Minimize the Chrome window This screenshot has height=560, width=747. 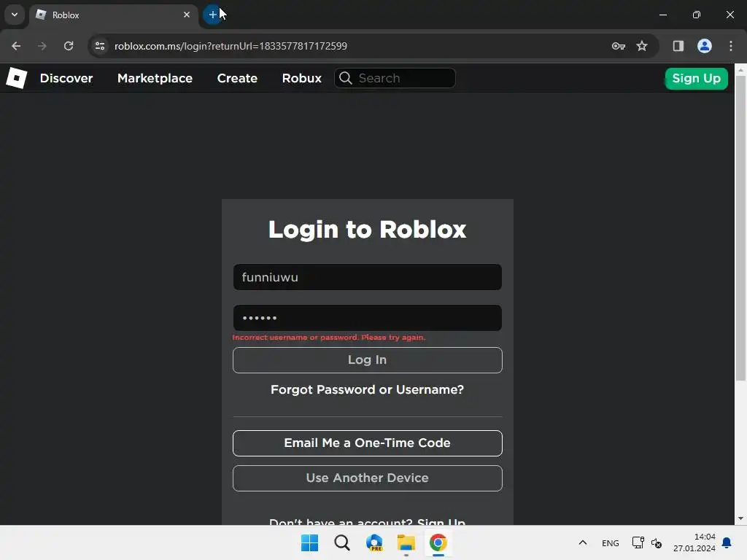(x=663, y=15)
